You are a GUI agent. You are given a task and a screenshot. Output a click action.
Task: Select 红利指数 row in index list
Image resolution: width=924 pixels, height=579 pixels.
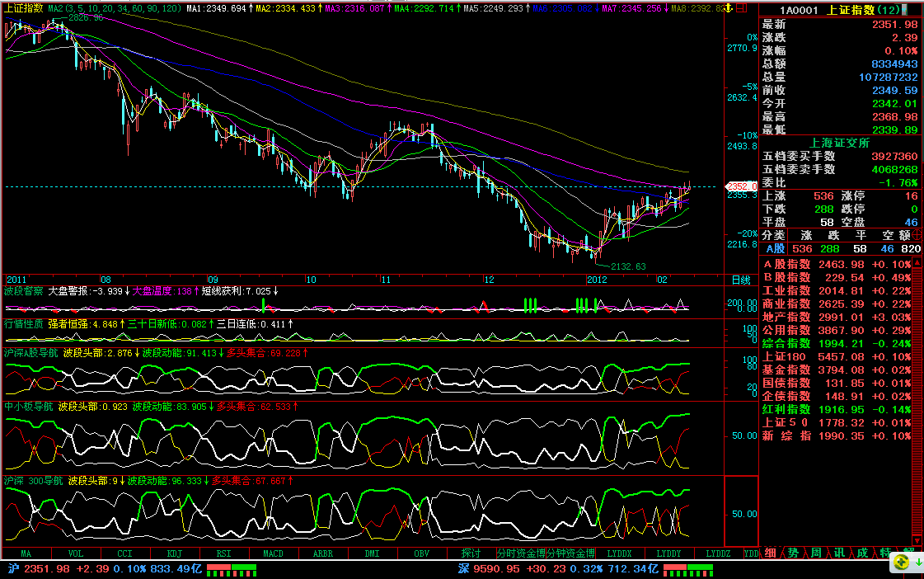[837, 409]
